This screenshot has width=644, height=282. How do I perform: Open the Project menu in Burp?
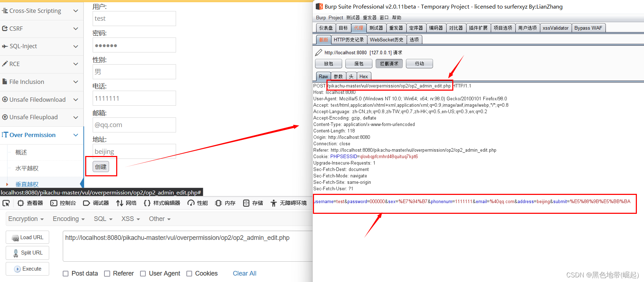pos(336,17)
